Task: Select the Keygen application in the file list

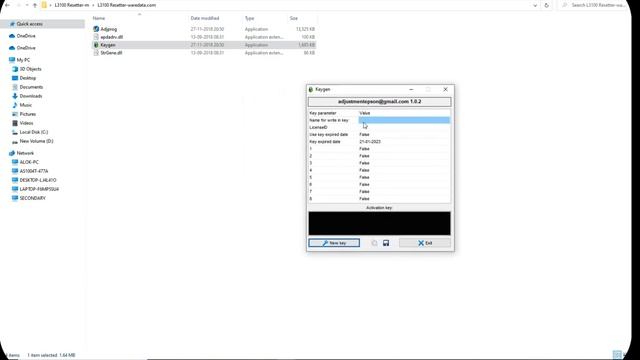Action: point(108,45)
